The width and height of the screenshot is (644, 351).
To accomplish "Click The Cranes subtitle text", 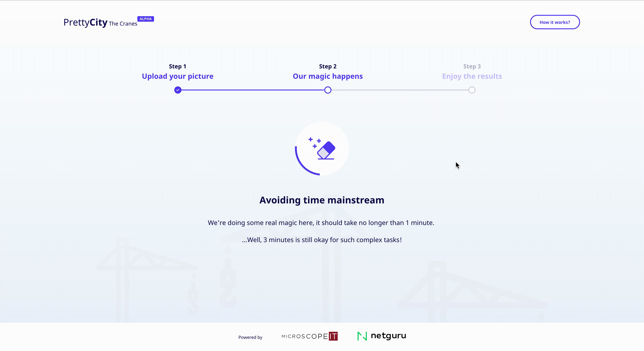I will (123, 24).
